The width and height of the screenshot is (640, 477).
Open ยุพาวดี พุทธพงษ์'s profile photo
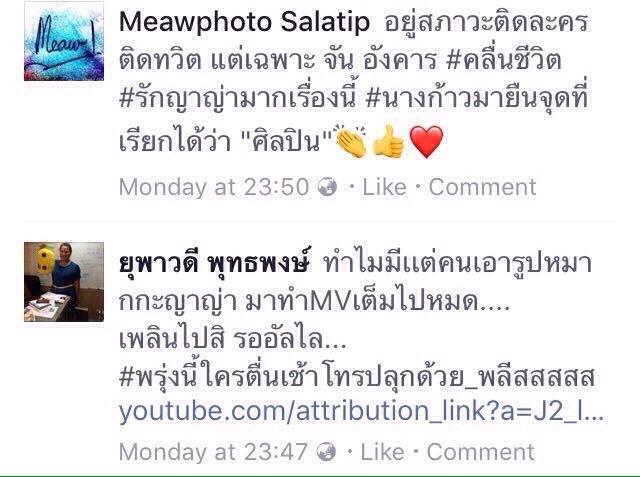pos(64,282)
